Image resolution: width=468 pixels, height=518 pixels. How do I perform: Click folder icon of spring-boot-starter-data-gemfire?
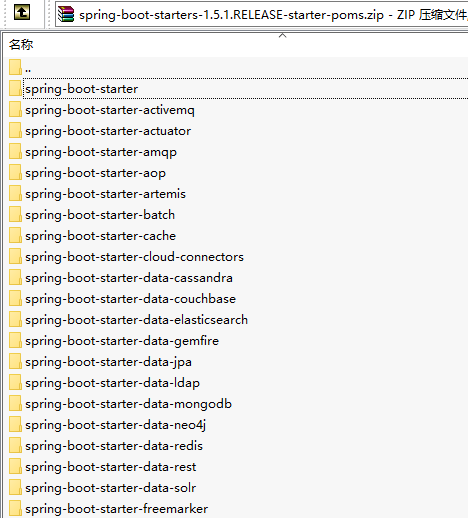click(x=15, y=340)
